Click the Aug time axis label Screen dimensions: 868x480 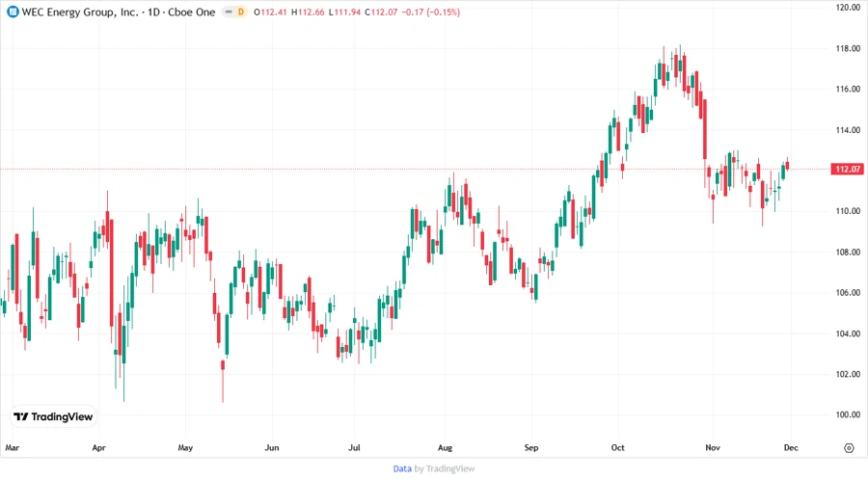[445, 448]
